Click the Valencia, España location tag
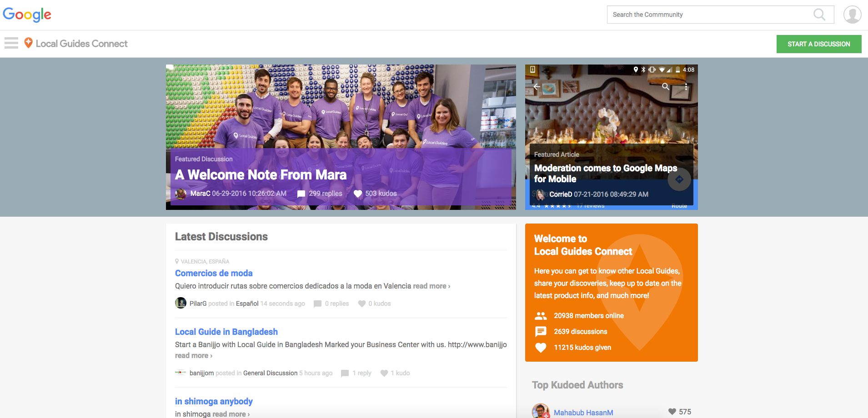Screen dimensions: 868x418 pos(205,262)
